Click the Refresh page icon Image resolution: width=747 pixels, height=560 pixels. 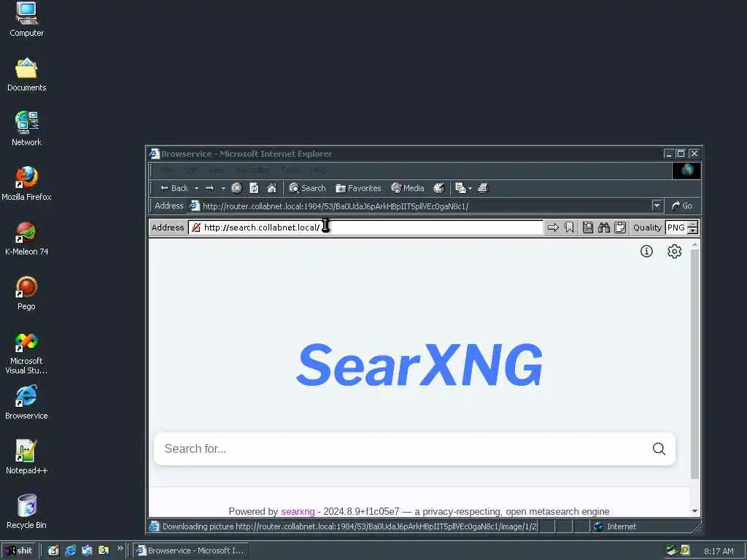point(254,188)
